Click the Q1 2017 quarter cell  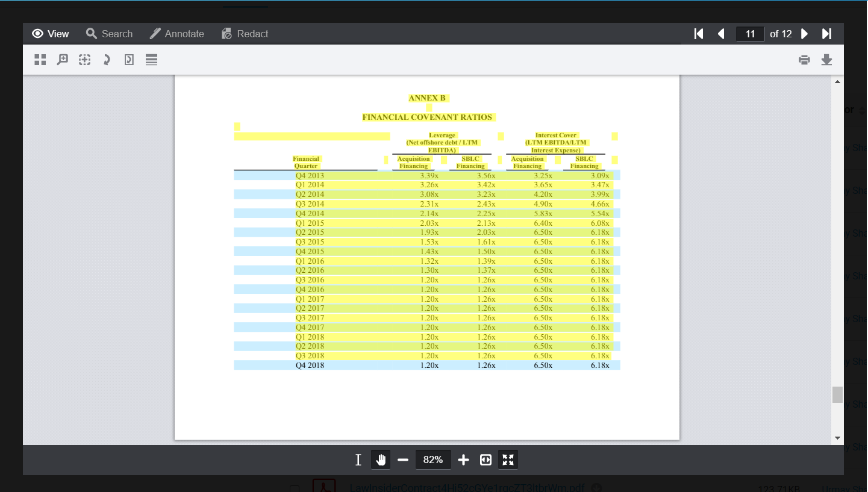coord(310,299)
